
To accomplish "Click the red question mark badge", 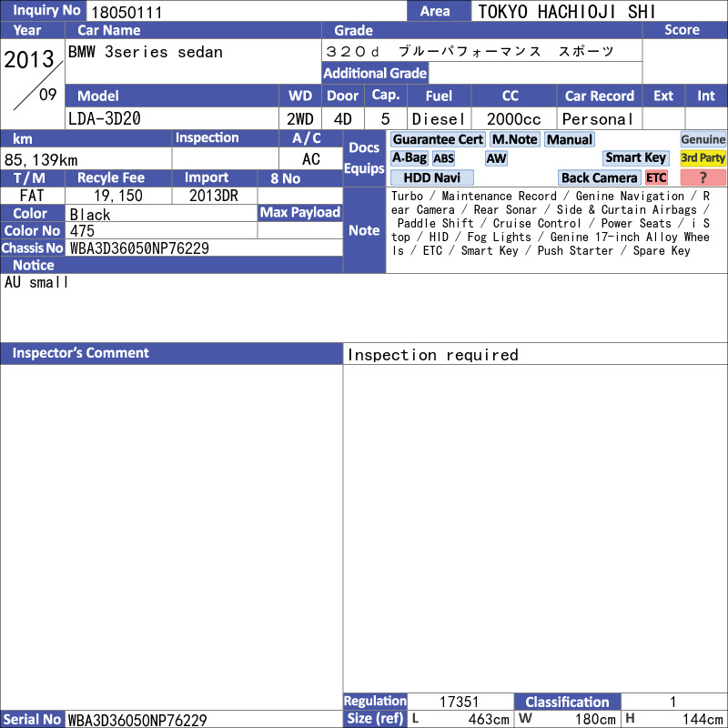I will pos(703,177).
